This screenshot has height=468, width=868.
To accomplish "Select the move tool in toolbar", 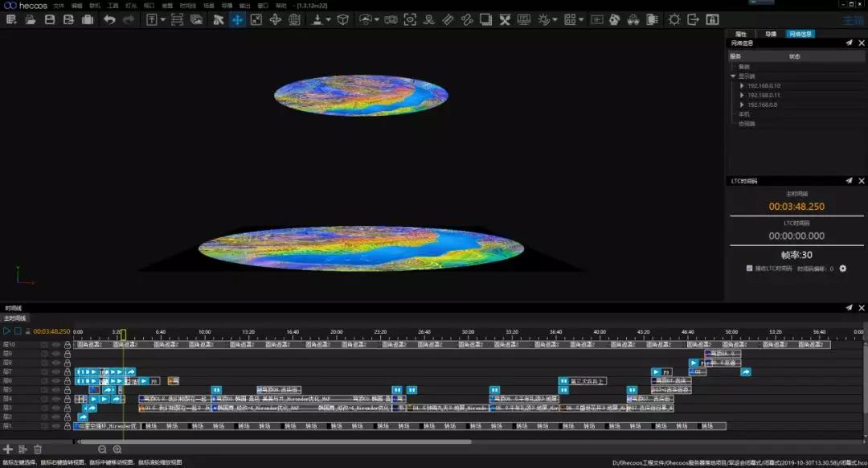I will tap(237, 20).
